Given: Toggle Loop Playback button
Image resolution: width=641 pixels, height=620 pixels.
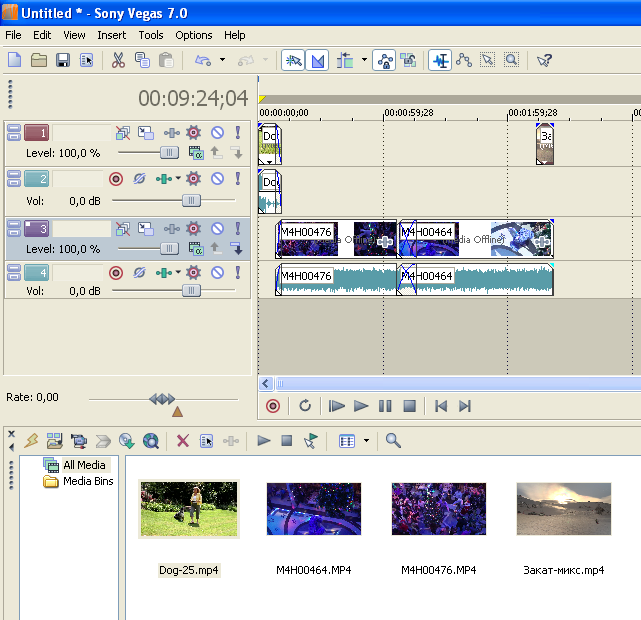Looking at the screenshot, I should pyautogui.click(x=304, y=406).
